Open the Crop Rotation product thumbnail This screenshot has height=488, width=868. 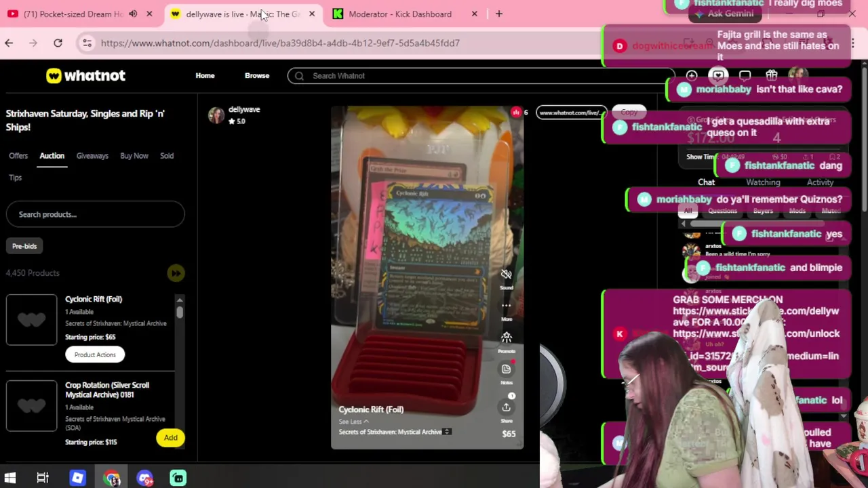pyautogui.click(x=31, y=405)
